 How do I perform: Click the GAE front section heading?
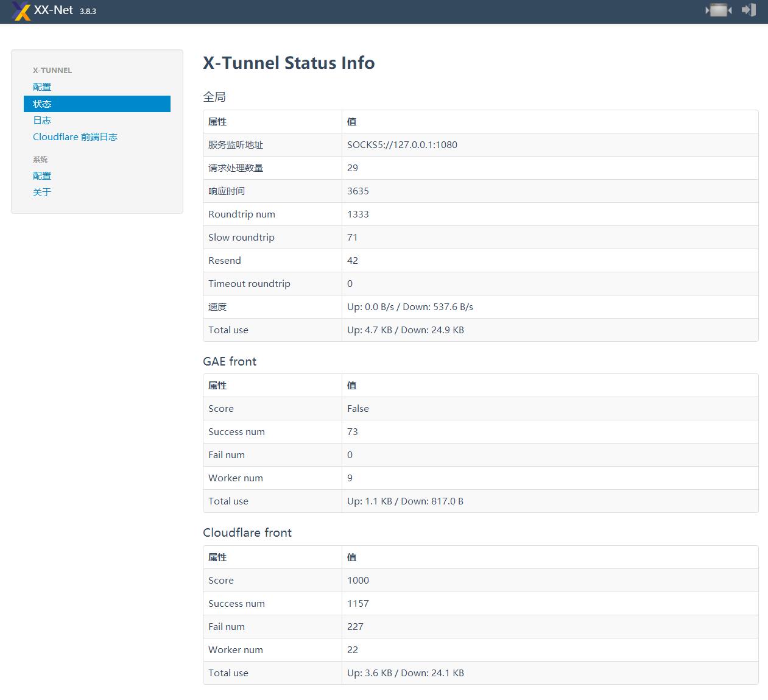(x=230, y=361)
